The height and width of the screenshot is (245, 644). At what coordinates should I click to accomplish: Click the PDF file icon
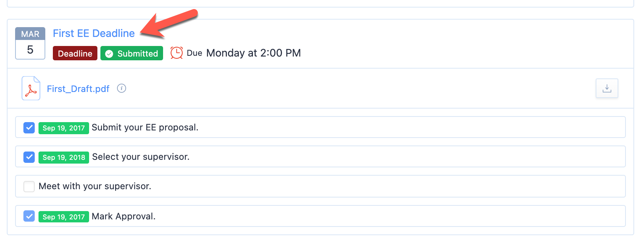click(31, 89)
